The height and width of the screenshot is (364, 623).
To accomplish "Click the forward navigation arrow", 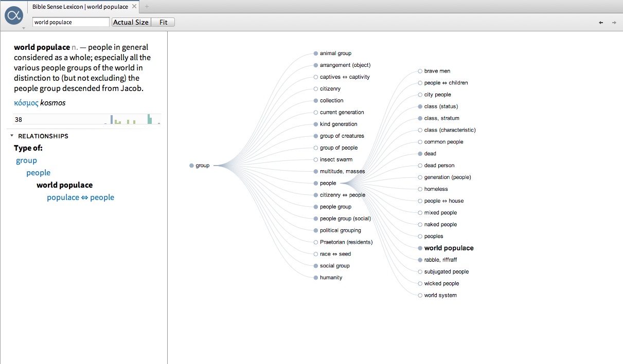I will click(x=614, y=22).
